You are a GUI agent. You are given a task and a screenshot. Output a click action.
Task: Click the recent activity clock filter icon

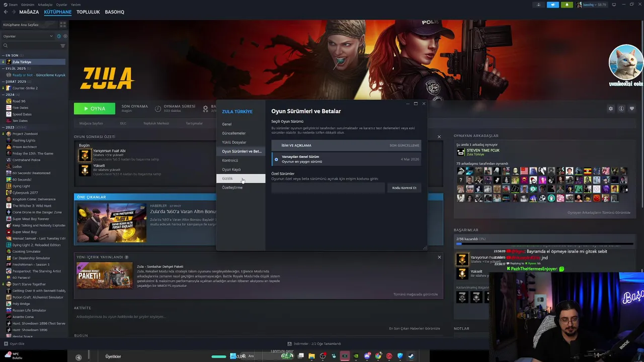pyautogui.click(x=59, y=36)
